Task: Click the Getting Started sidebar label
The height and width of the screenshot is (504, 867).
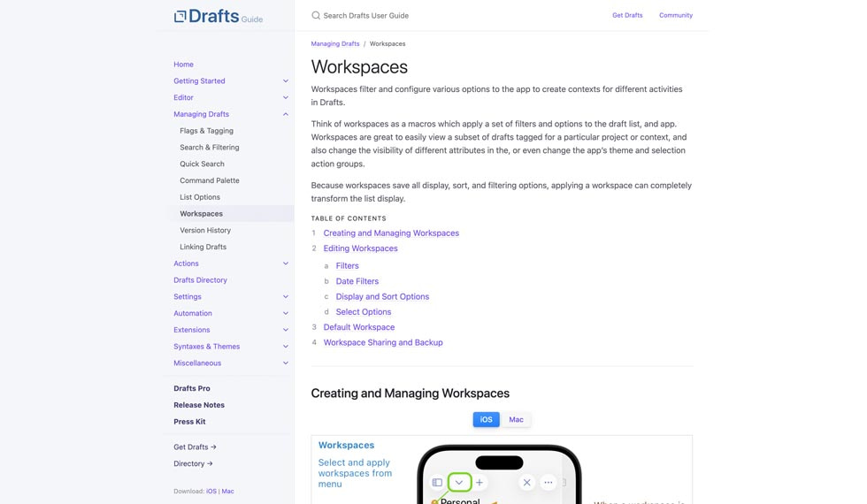Action: click(199, 80)
